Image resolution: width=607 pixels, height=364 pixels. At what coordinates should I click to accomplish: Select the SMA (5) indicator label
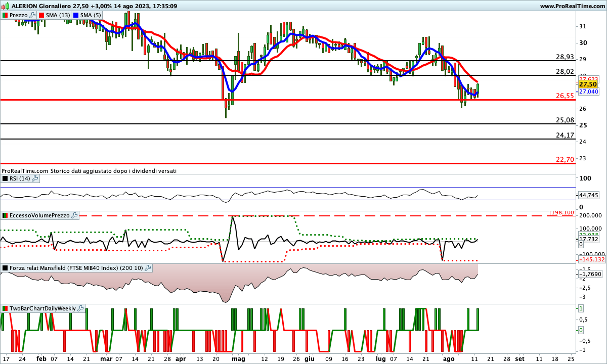coord(90,15)
